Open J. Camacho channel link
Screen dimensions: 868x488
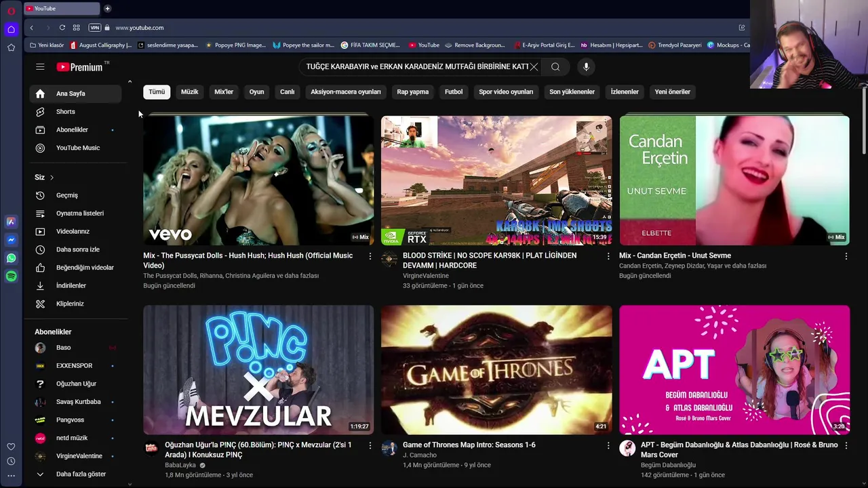(x=420, y=455)
